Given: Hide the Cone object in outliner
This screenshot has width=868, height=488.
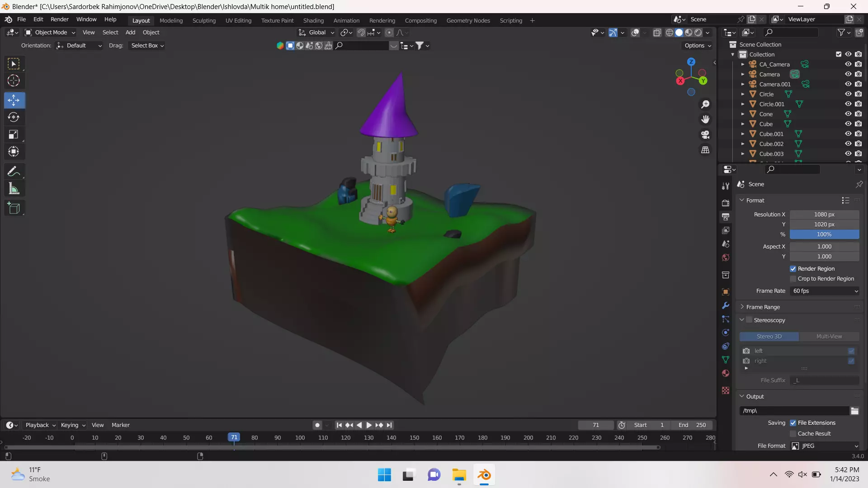Looking at the screenshot, I should [x=848, y=114].
